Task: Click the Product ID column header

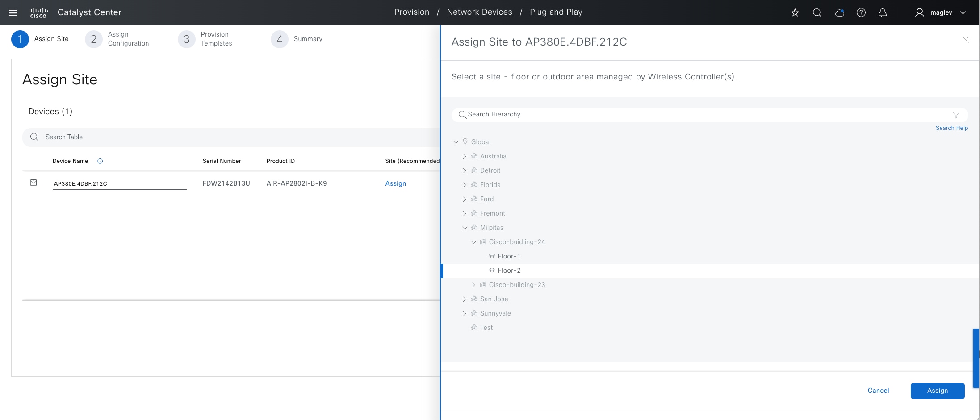Action: point(281,161)
